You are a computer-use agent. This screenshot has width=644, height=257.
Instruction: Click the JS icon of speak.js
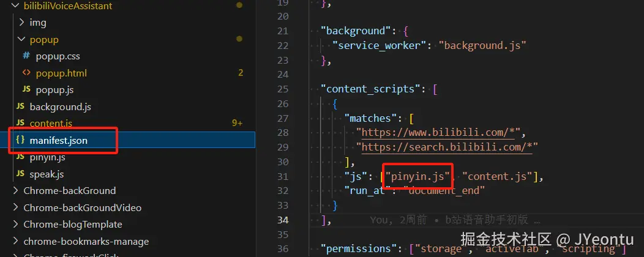click(x=20, y=174)
